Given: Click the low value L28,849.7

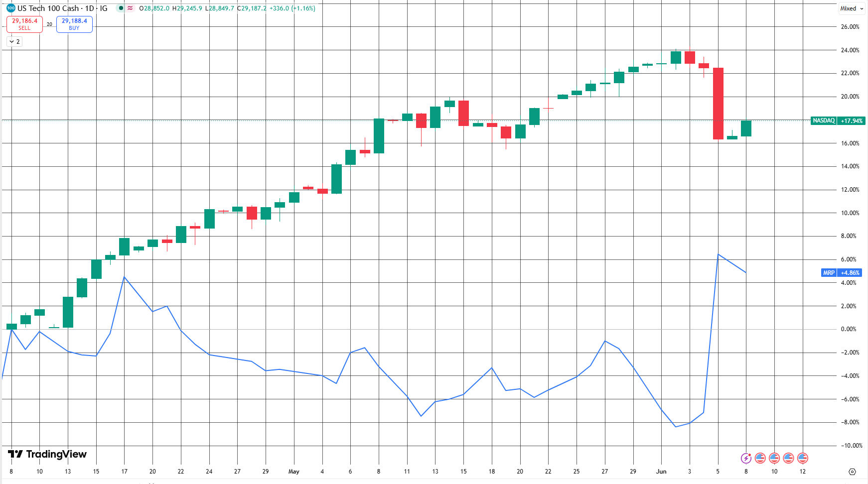Looking at the screenshot, I should tap(220, 8).
